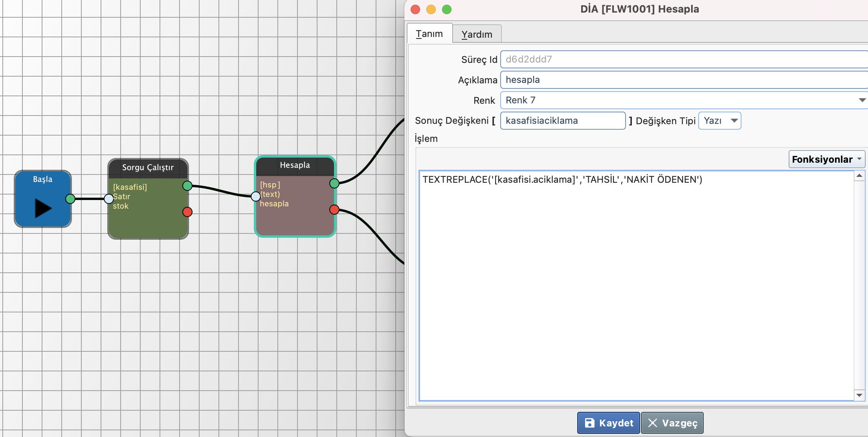Click scrollbar down arrow in İşlem editor
The height and width of the screenshot is (437, 868).
(859, 395)
